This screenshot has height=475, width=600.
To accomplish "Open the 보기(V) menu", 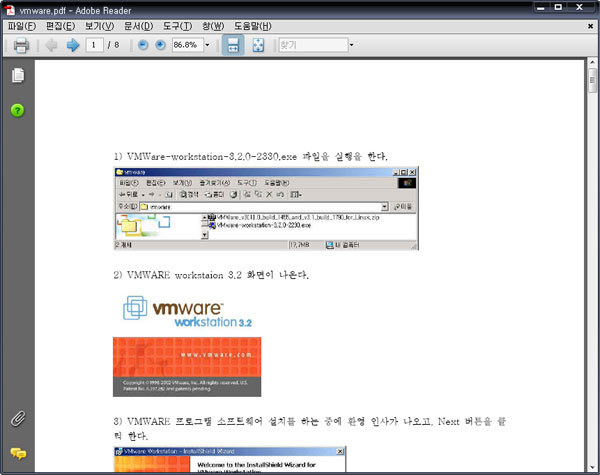I will pos(99,26).
